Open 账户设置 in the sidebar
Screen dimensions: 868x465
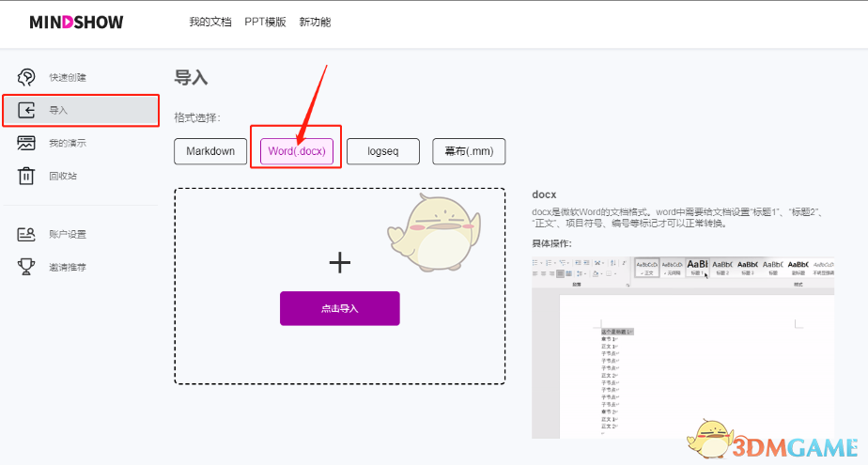68,235
